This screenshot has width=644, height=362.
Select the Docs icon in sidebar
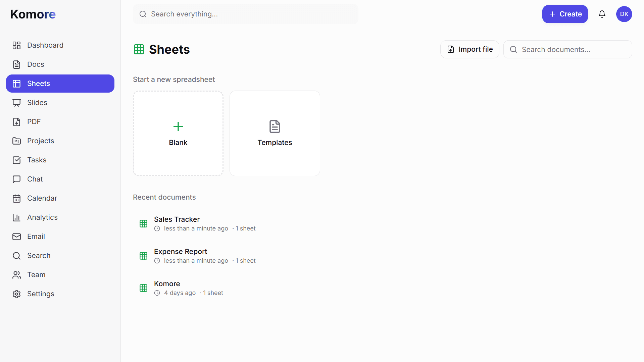pos(17,64)
